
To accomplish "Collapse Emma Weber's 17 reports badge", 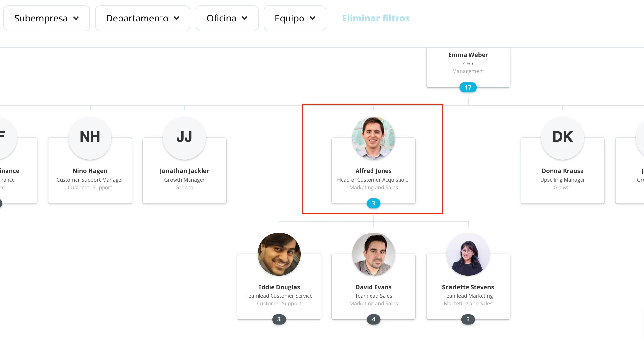I will [468, 87].
